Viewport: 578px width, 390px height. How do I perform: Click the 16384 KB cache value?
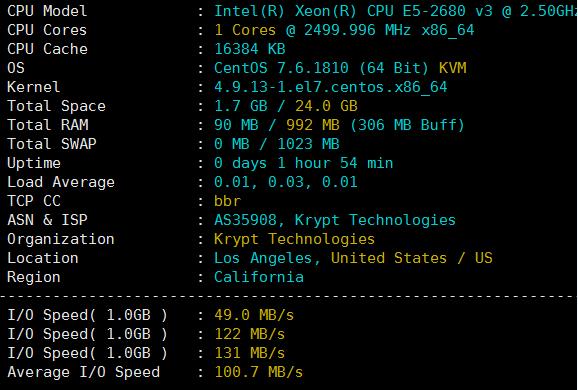coord(250,49)
